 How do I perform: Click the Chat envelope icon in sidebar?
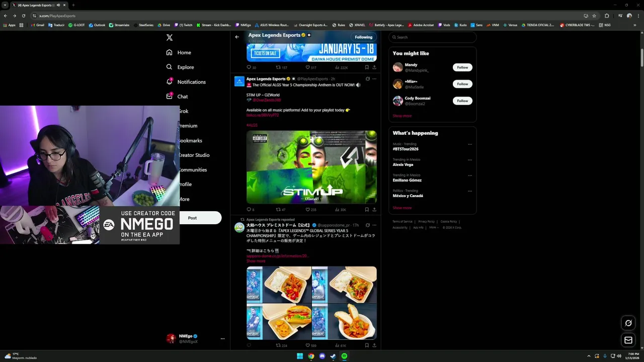pyautogui.click(x=170, y=96)
